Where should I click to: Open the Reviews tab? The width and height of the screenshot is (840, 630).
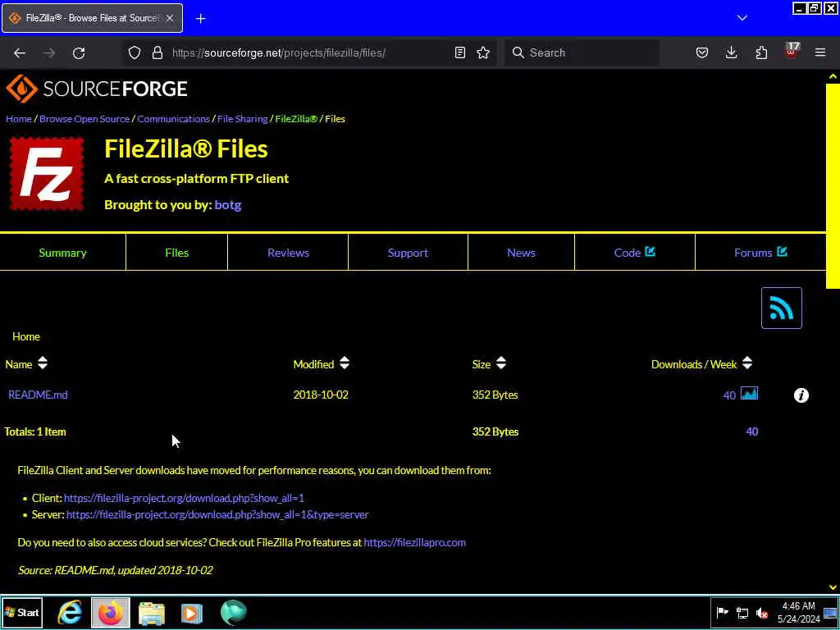pos(288,253)
